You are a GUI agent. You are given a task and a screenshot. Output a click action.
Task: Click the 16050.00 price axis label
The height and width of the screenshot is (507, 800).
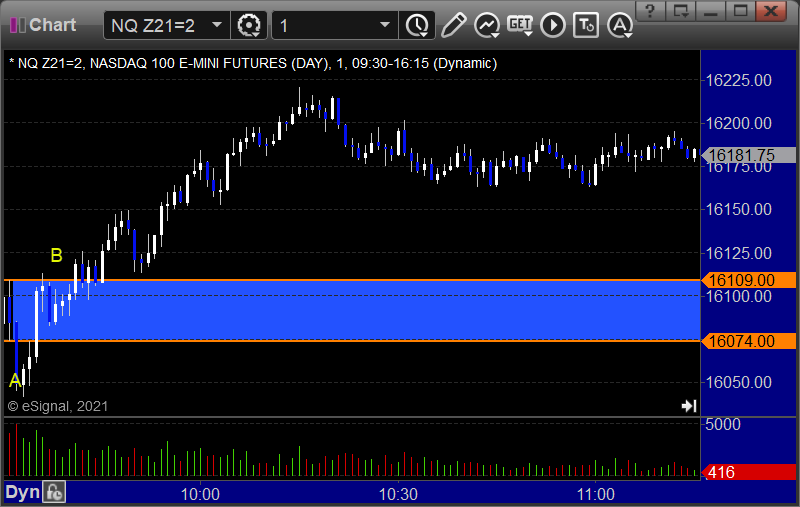pyautogui.click(x=738, y=382)
